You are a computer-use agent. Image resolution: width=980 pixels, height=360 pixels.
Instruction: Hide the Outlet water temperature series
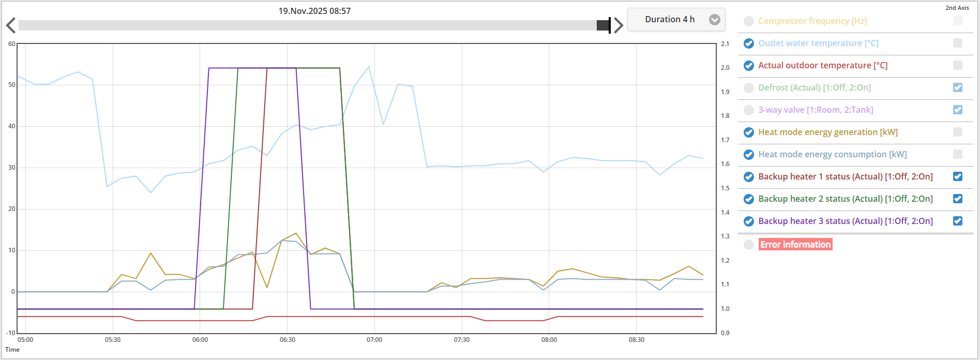(x=748, y=43)
